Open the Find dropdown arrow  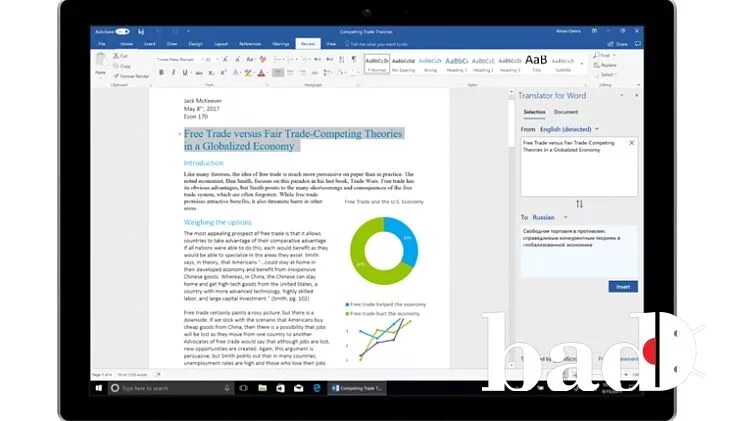click(614, 55)
